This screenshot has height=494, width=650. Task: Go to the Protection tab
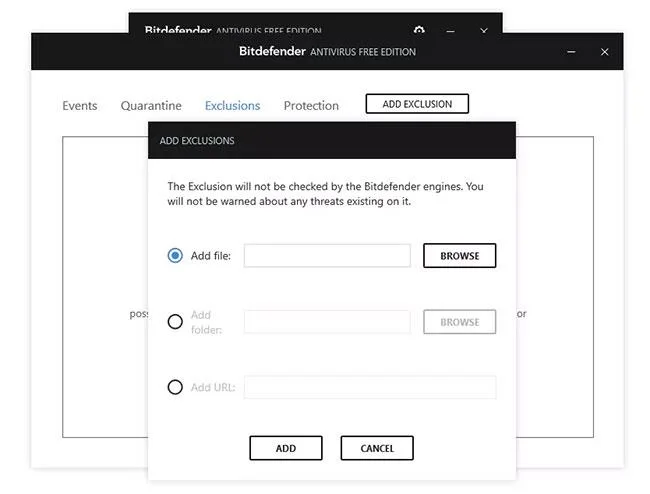(311, 106)
